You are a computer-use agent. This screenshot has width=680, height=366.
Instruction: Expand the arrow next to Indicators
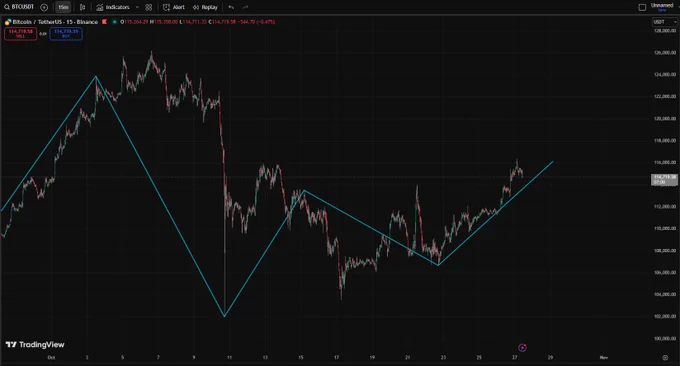(137, 7)
